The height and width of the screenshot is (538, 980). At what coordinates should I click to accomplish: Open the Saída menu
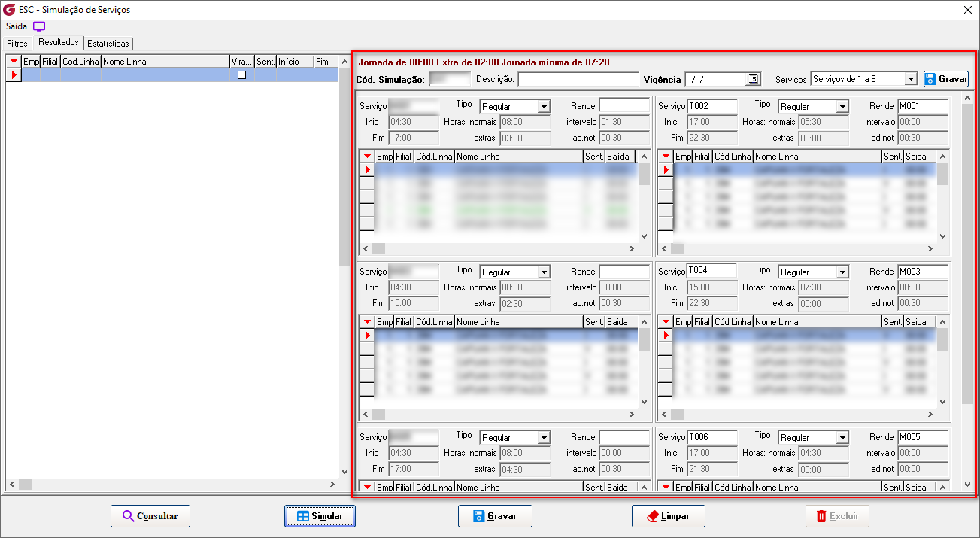[x=16, y=26]
